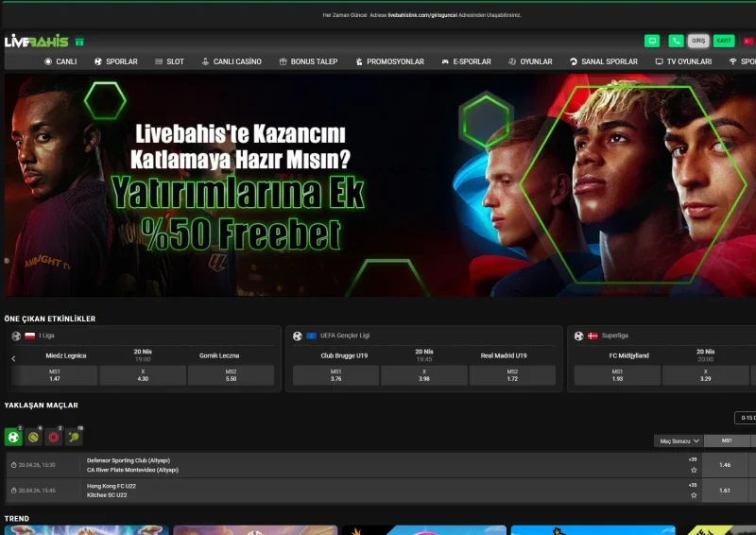Click the 0-15 time filter button

746,418
